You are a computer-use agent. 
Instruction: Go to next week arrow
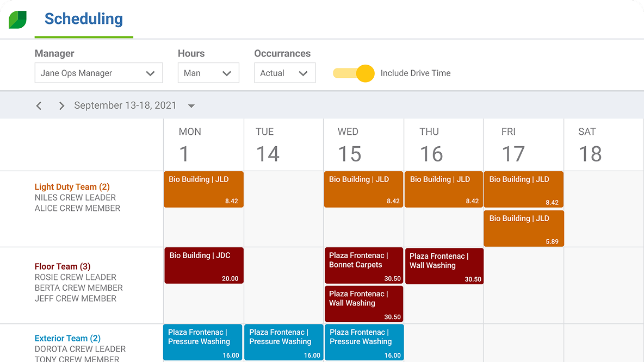[x=61, y=106]
